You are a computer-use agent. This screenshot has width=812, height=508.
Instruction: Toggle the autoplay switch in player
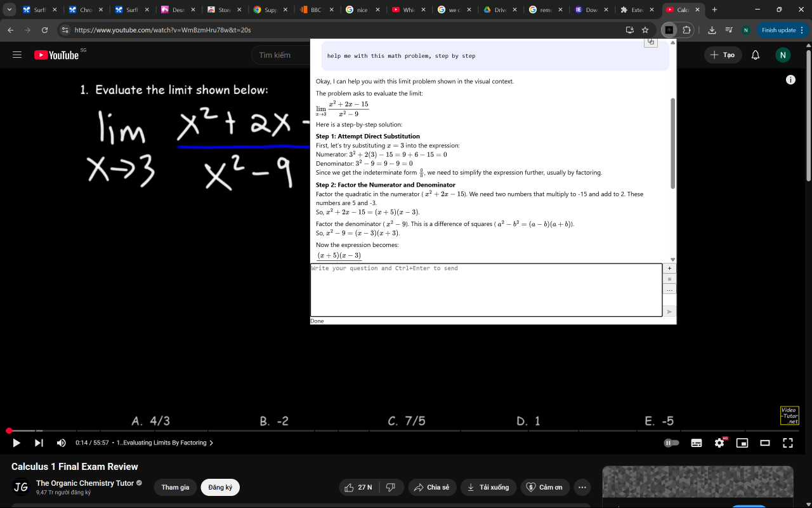tap(671, 443)
